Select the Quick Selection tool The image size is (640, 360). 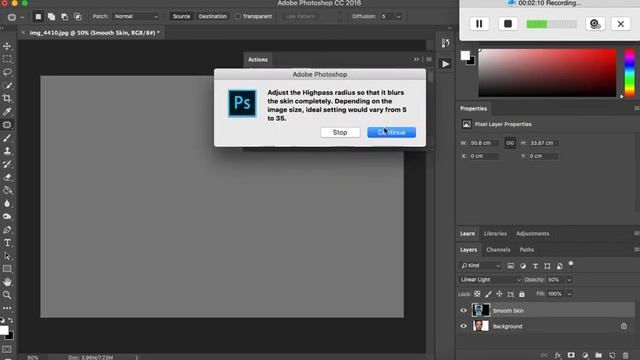pyautogui.click(x=7, y=85)
